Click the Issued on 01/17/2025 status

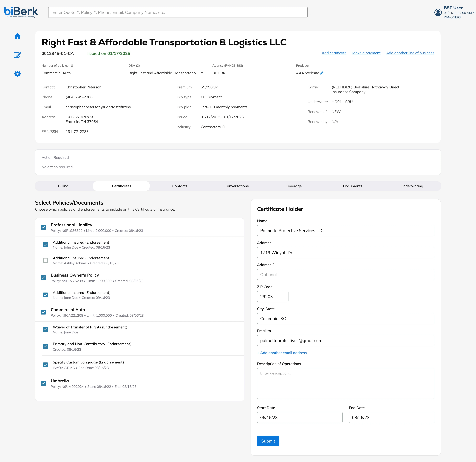tap(109, 54)
